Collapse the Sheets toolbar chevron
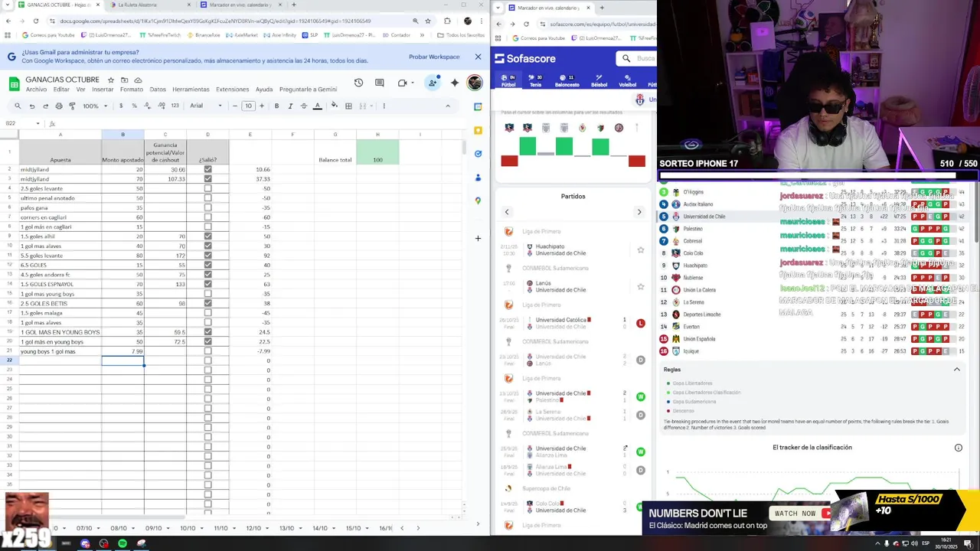This screenshot has height=551, width=980. click(448, 106)
